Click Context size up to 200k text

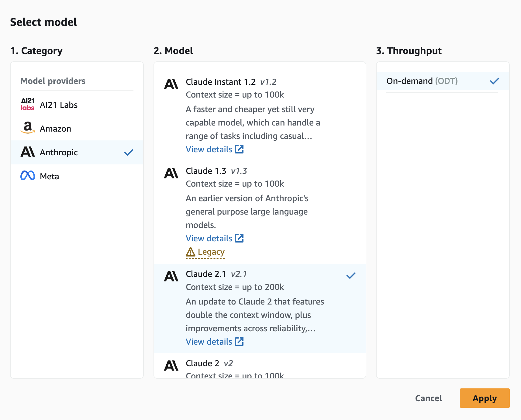(235, 287)
